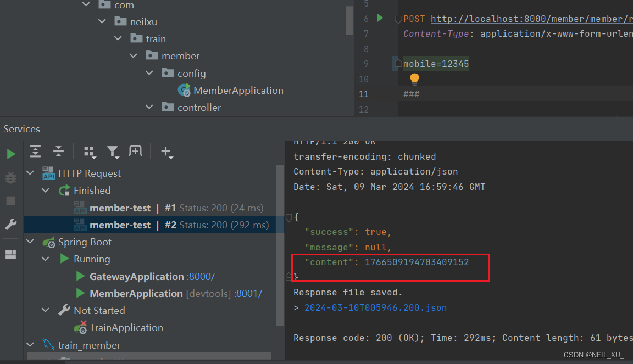This screenshot has width=633, height=364.
Task: Open the Filter icon in Services toolbar
Action: coord(113,152)
